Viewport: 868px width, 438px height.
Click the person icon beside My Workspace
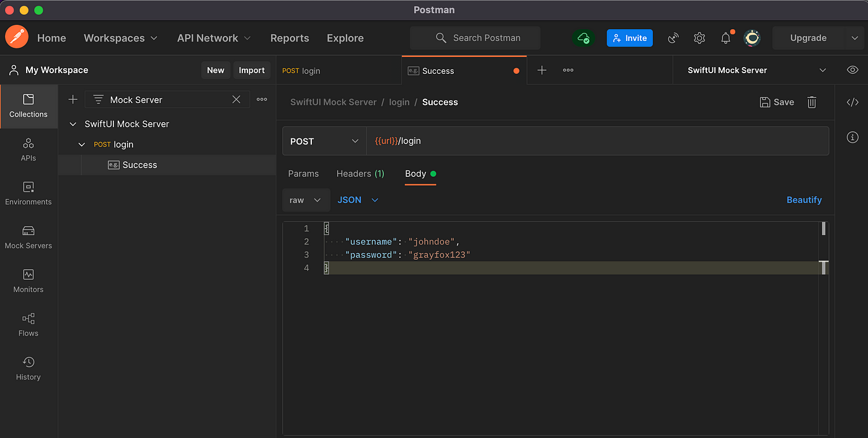tap(14, 70)
